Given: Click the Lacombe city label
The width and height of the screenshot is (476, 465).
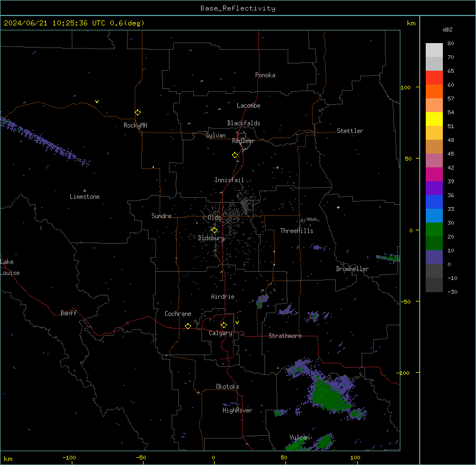Looking at the screenshot, I should [248, 105].
